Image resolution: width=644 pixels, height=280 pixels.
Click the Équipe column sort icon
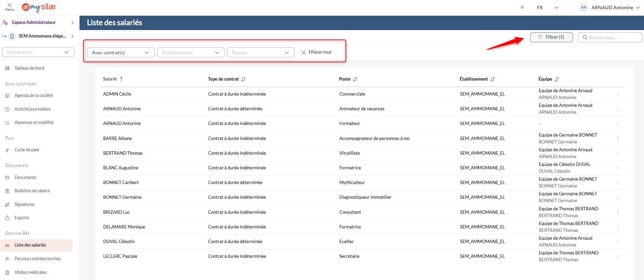(557, 79)
